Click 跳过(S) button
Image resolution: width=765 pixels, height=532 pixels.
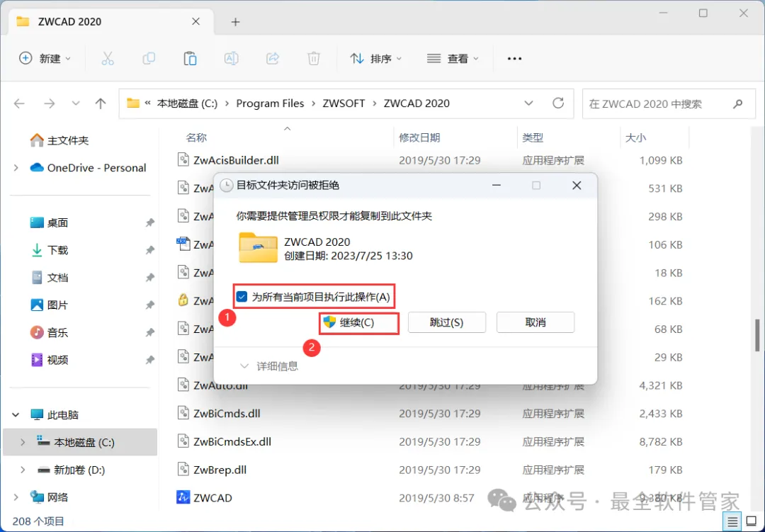point(446,322)
